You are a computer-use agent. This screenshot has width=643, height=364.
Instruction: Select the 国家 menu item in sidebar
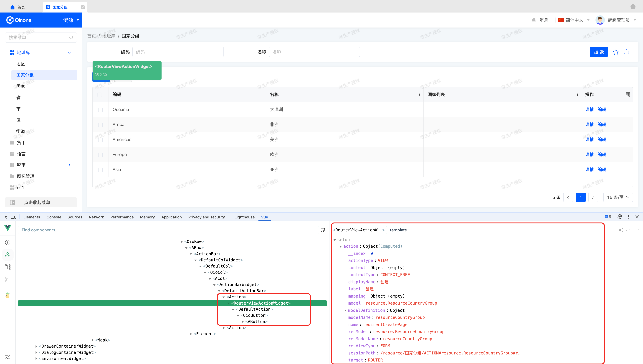20,86
